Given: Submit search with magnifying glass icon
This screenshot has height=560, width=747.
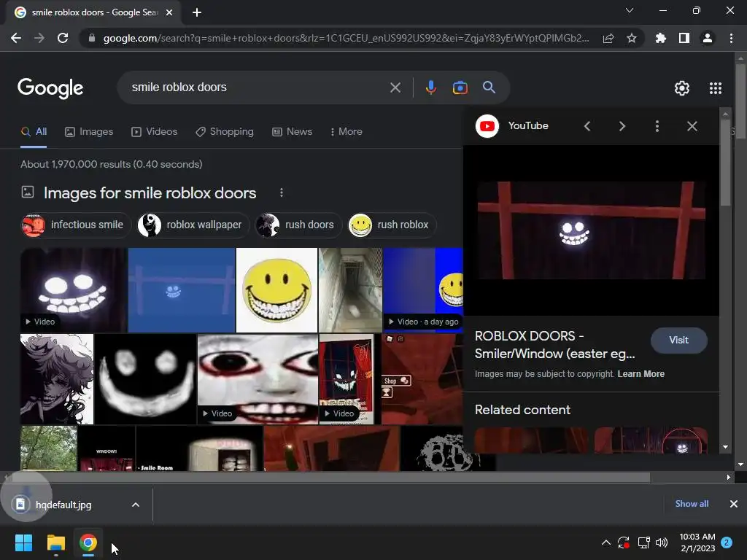Looking at the screenshot, I should pos(489,87).
